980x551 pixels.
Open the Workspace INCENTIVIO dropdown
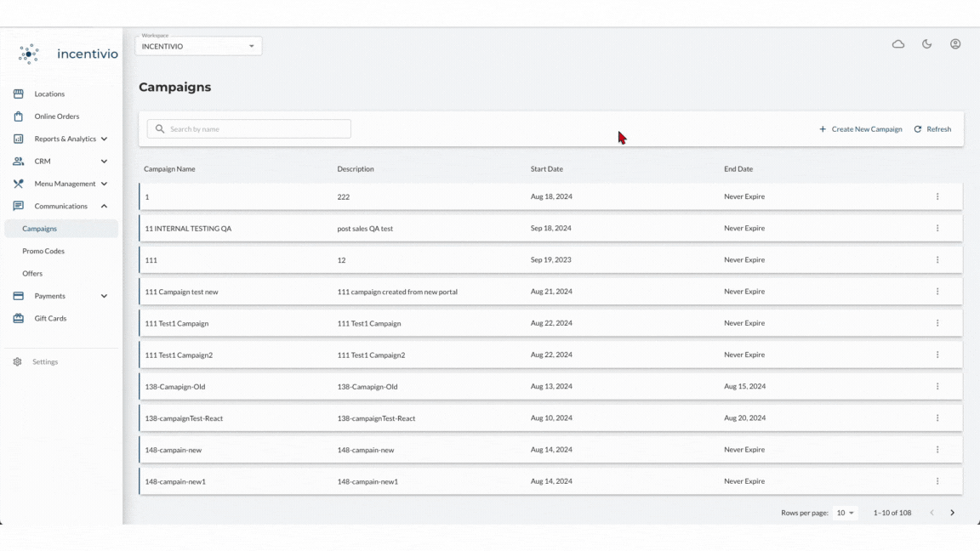tap(198, 46)
